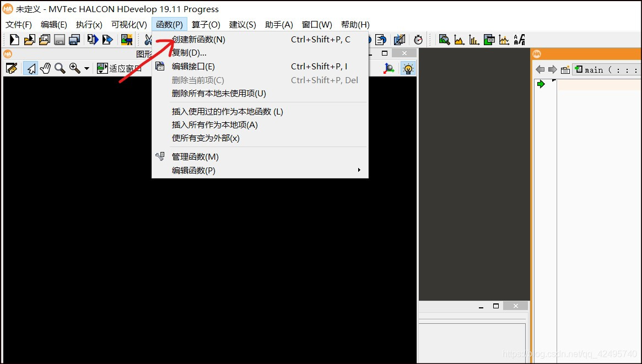Click the Open Program folder icon

[29, 40]
